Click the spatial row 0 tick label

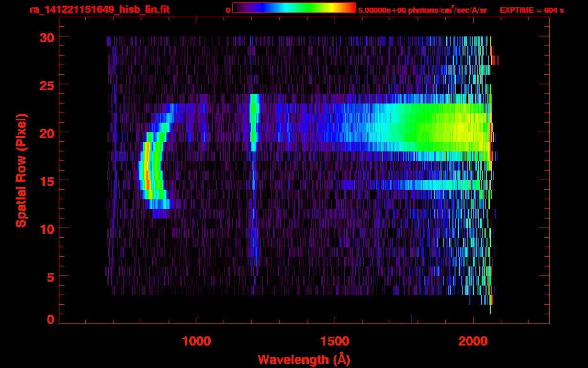click(51, 320)
